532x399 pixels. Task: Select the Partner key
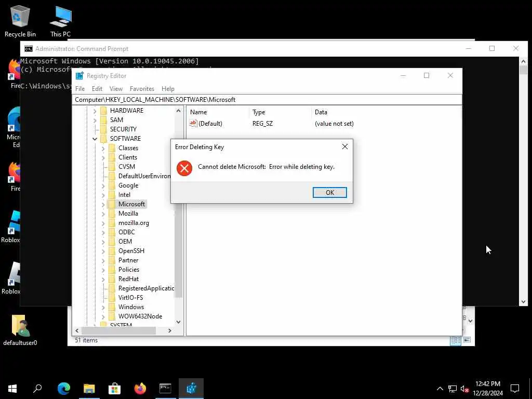(128, 260)
